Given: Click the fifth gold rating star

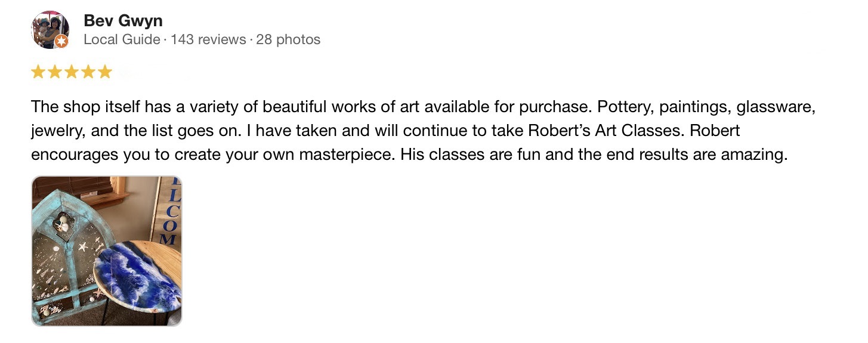Looking at the screenshot, I should [105, 72].
